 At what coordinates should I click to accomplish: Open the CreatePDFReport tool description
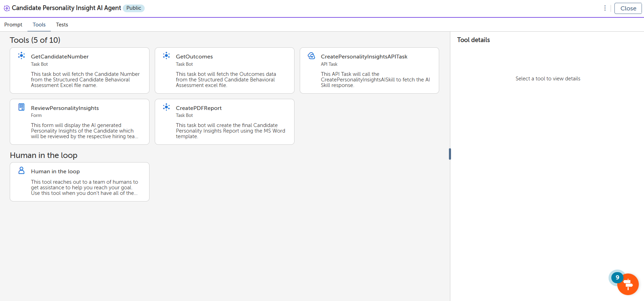pos(230,131)
